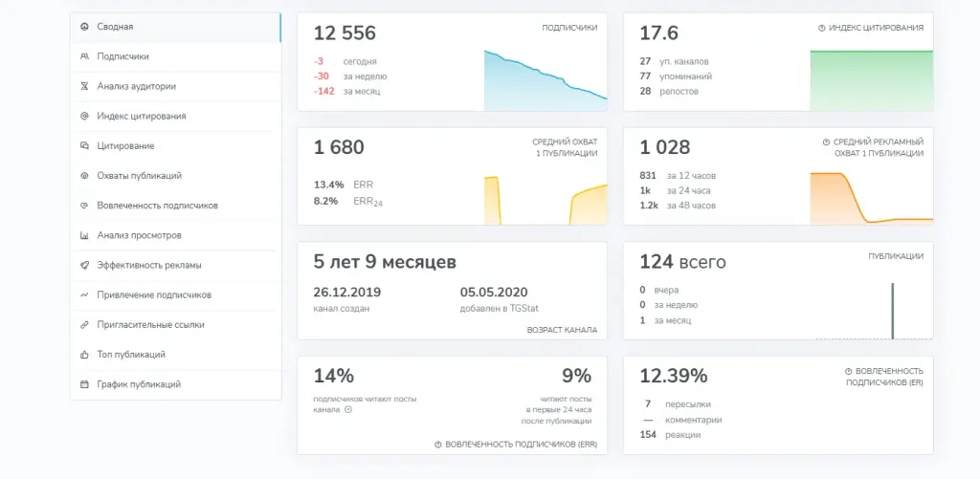Click the ПУБЛИКАЦИИ card title
The width and height of the screenshot is (980, 479).
coord(896,256)
